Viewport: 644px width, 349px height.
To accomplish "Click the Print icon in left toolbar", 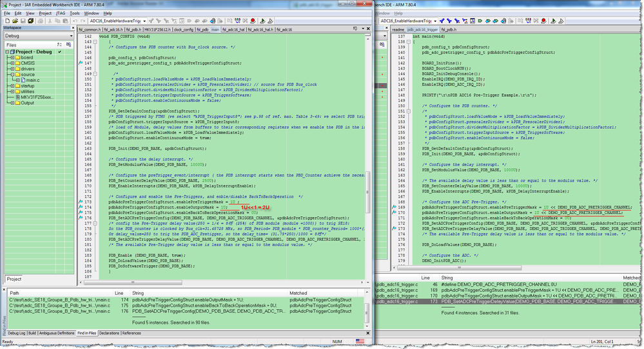I will pyautogui.click(x=40, y=21).
